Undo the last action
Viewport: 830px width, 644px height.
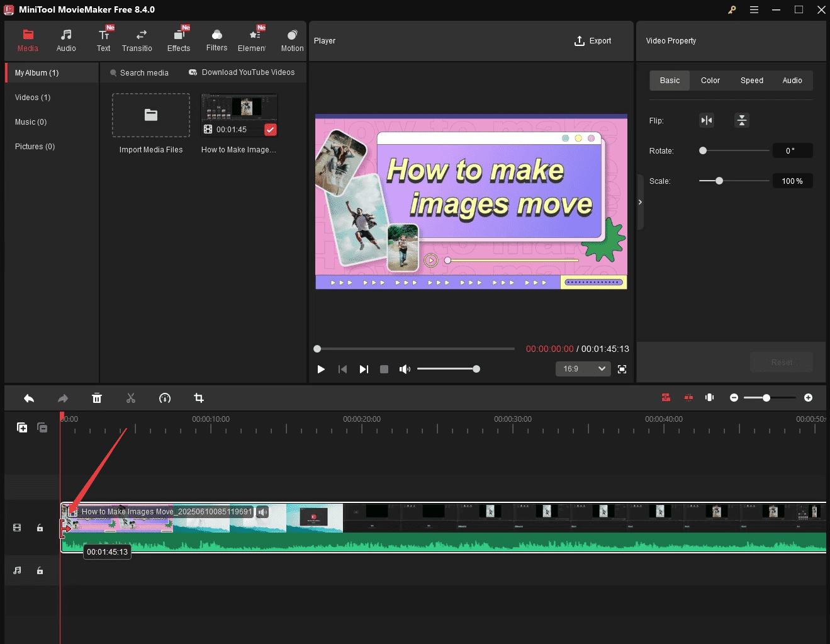tap(28, 398)
